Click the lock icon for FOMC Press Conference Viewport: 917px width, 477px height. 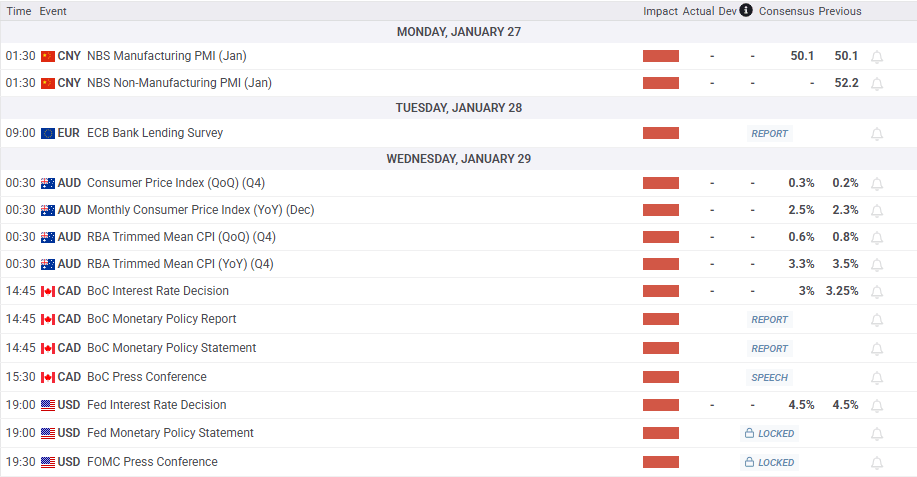749,463
